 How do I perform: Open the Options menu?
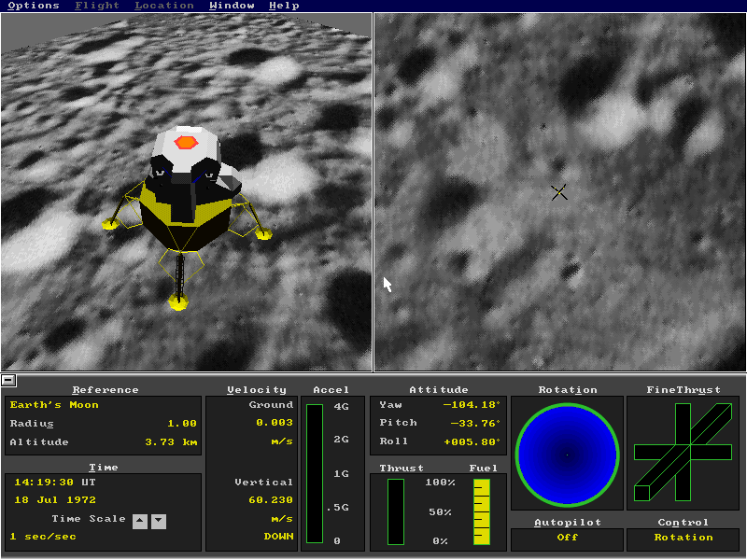(x=34, y=6)
